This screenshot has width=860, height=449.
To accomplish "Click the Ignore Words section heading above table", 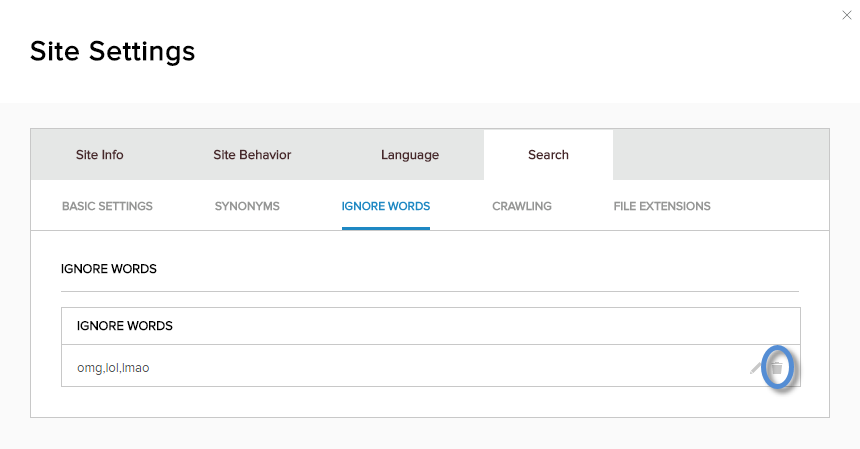I will pyautogui.click(x=109, y=269).
